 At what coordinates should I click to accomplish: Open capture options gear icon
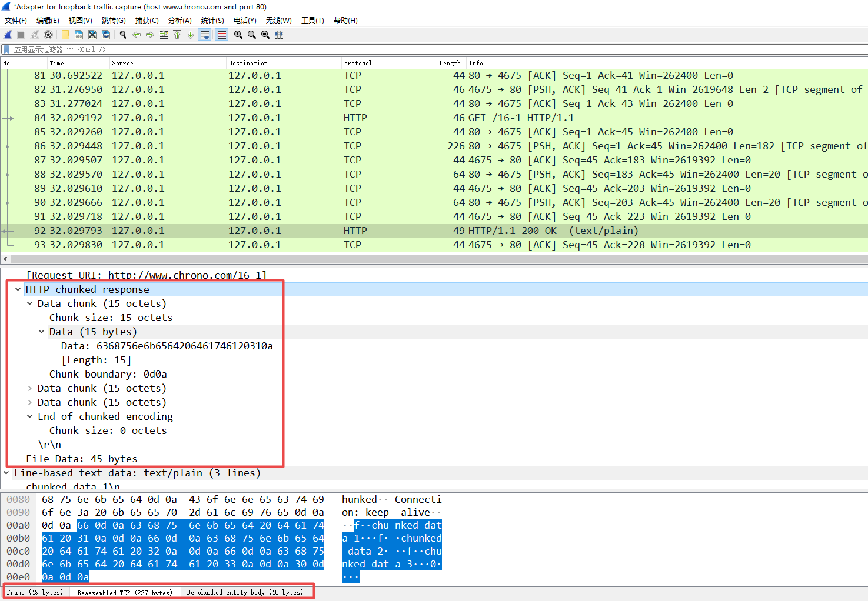tap(48, 35)
